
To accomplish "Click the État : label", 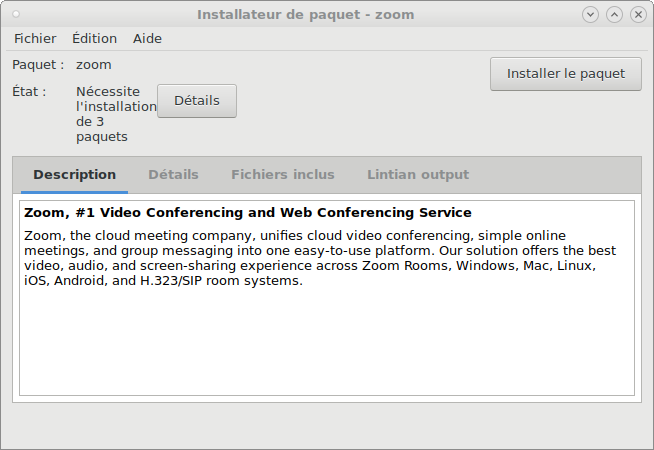I will point(29,91).
